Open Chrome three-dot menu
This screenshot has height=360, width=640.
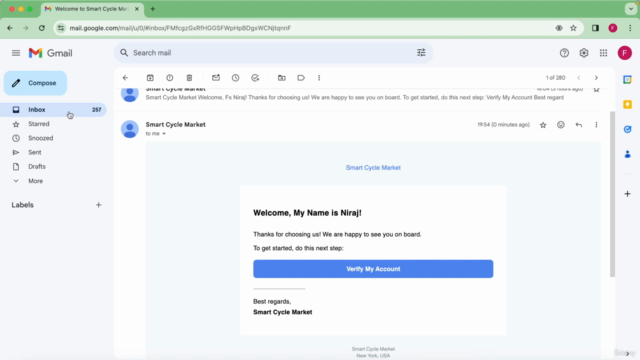(630, 28)
